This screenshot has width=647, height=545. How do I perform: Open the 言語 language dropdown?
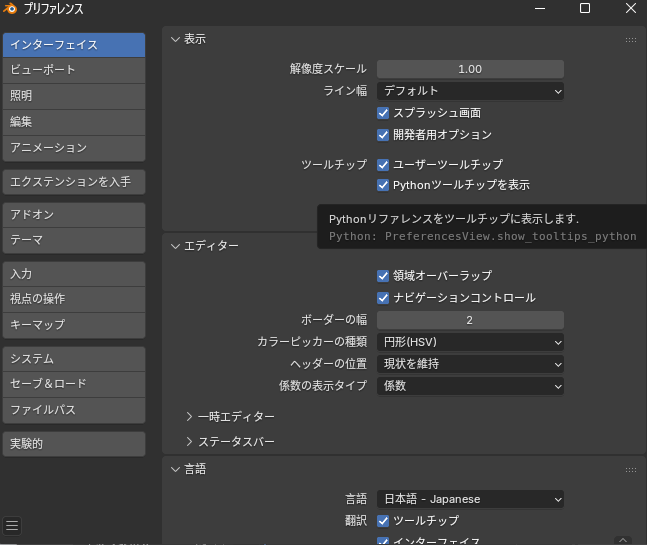pyautogui.click(x=470, y=499)
